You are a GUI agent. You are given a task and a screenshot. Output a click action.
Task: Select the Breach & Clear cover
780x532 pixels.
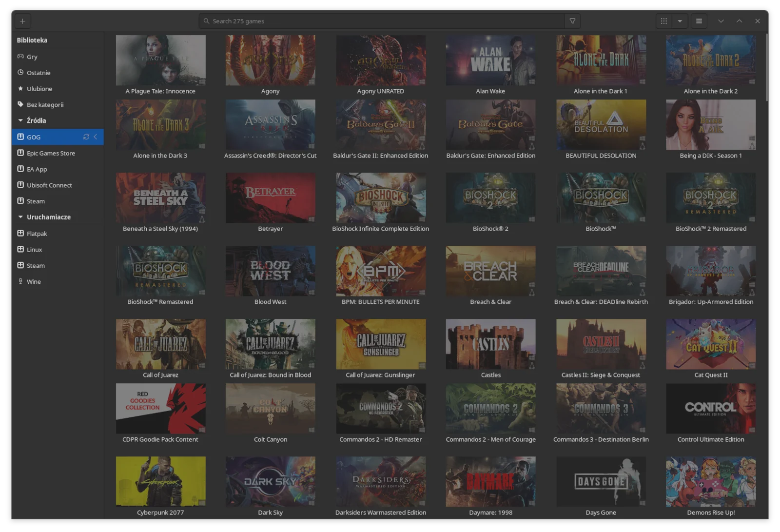coord(490,271)
